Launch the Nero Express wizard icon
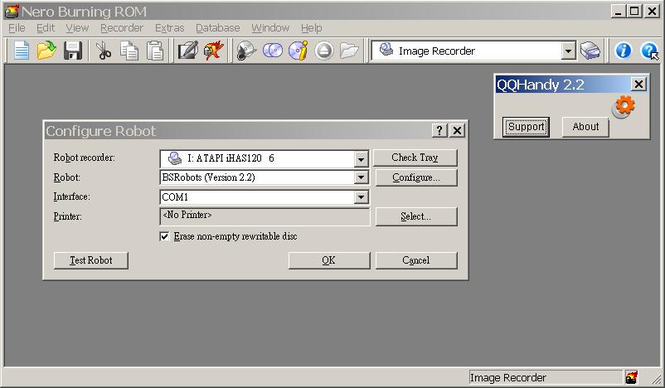Viewport: 665px width, 388px height. pos(213,51)
